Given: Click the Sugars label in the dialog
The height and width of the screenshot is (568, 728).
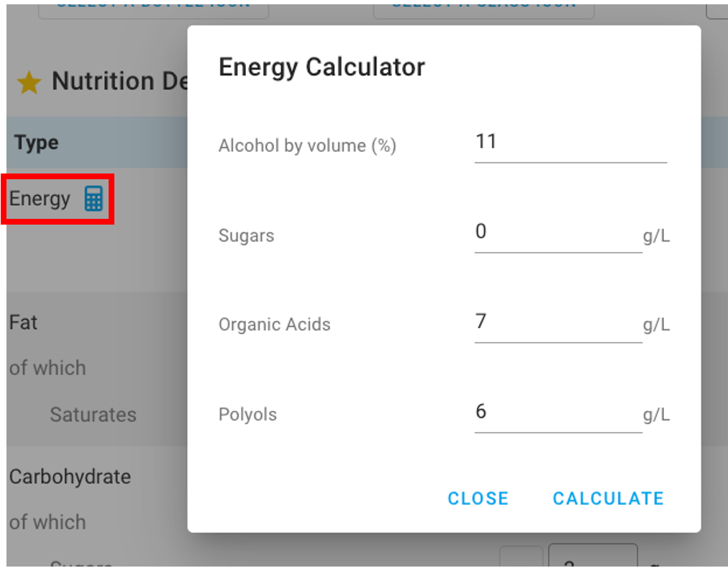Looking at the screenshot, I should pos(246,236).
